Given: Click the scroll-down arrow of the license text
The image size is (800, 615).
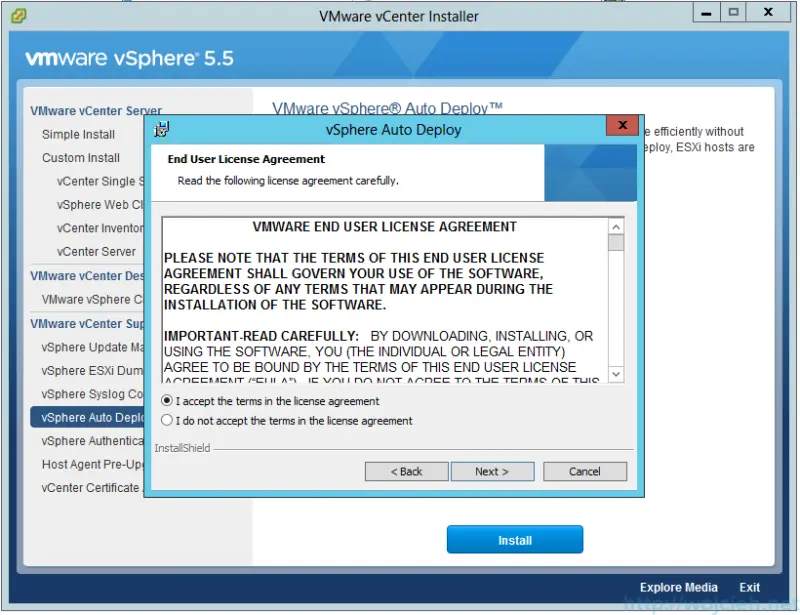Looking at the screenshot, I should pyautogui.click(x=616, y=376).
